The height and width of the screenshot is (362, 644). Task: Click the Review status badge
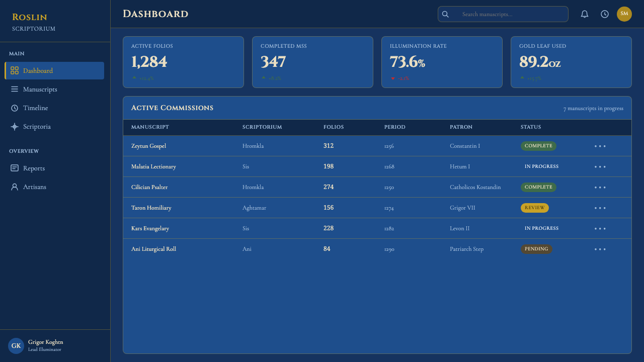click(x=534, y=208)
